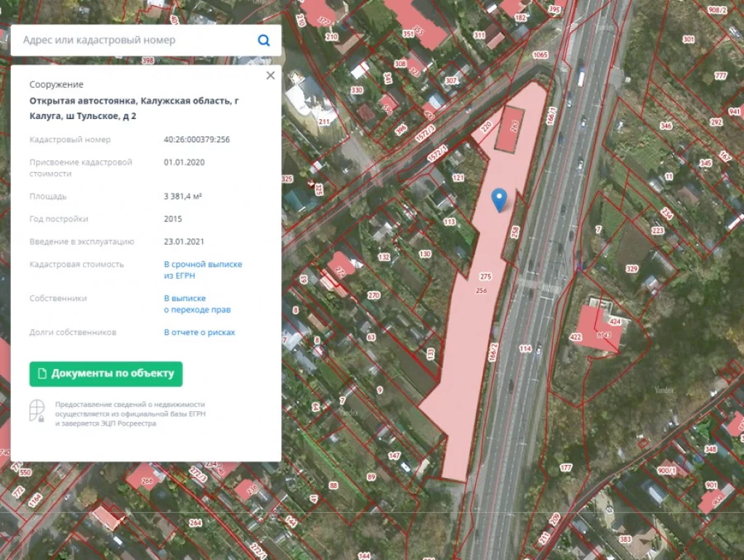This screenshot has width=744, height=560.
Task: Follow the "В отчете о рисках" link
Action: [x=199, y=333]
